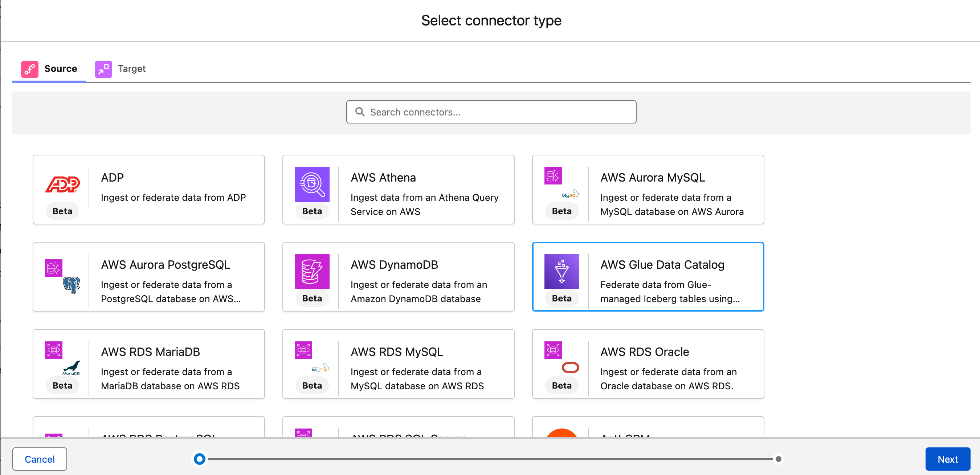Click 'Oracle database on AWS RDS.' description
980x475 pixels.
coord(666,386)
